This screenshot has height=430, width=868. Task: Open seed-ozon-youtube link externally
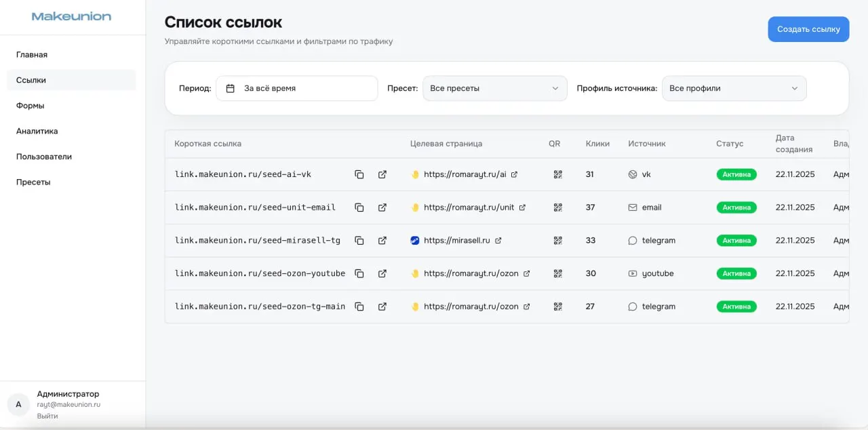pyautogui.click(x=382, y=273)
